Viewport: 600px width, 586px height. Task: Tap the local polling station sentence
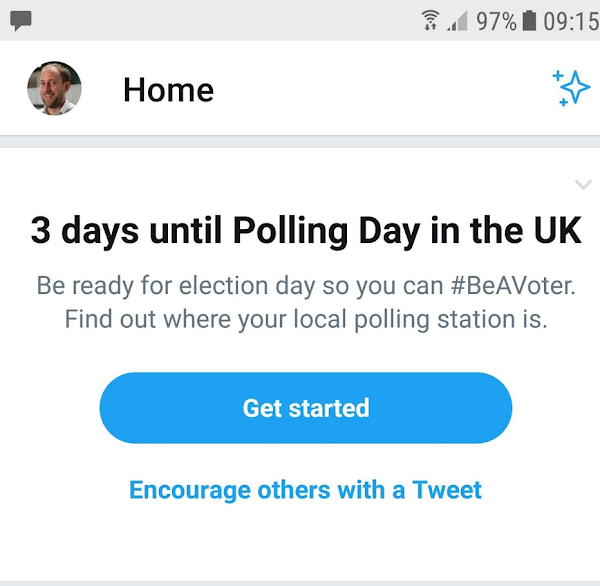[305, 320]
